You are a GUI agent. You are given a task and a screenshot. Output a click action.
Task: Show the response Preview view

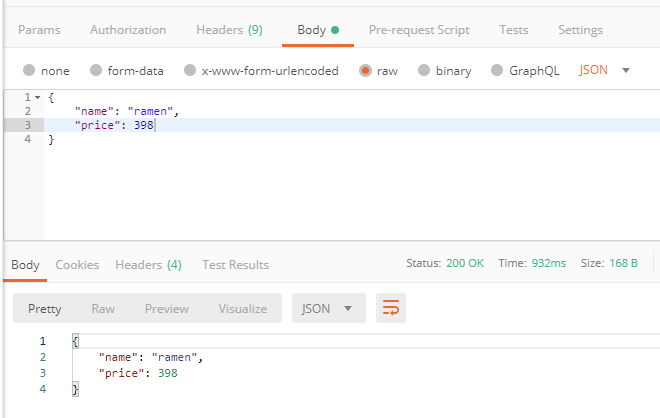167,309
